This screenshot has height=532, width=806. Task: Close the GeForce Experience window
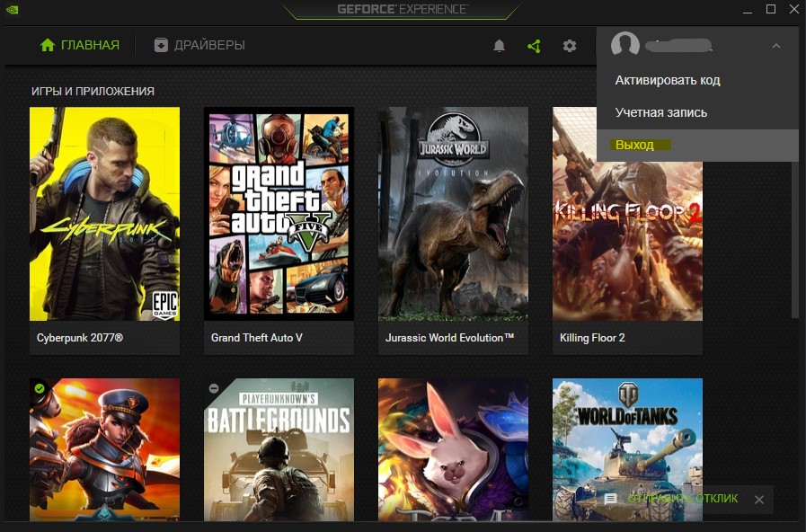tap(794, 9)
